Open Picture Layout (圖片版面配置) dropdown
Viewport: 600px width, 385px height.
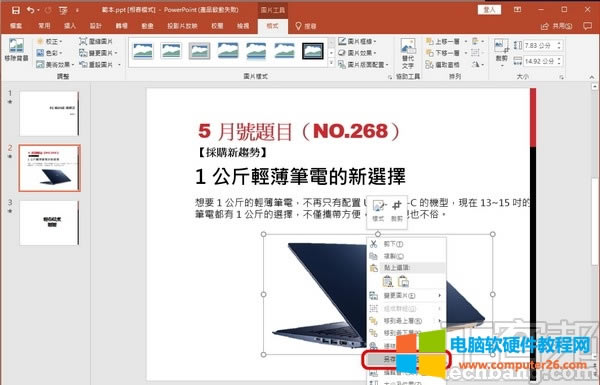click(x=364, y=64)
